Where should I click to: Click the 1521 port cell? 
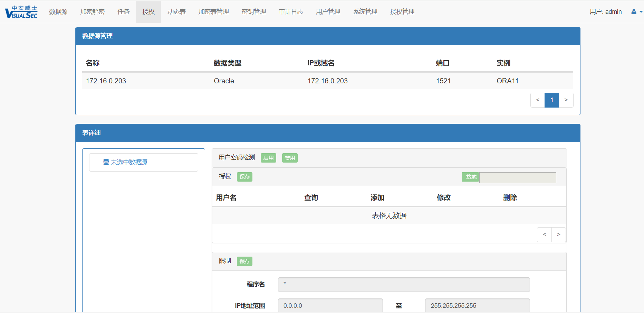[x=443, y=81]
